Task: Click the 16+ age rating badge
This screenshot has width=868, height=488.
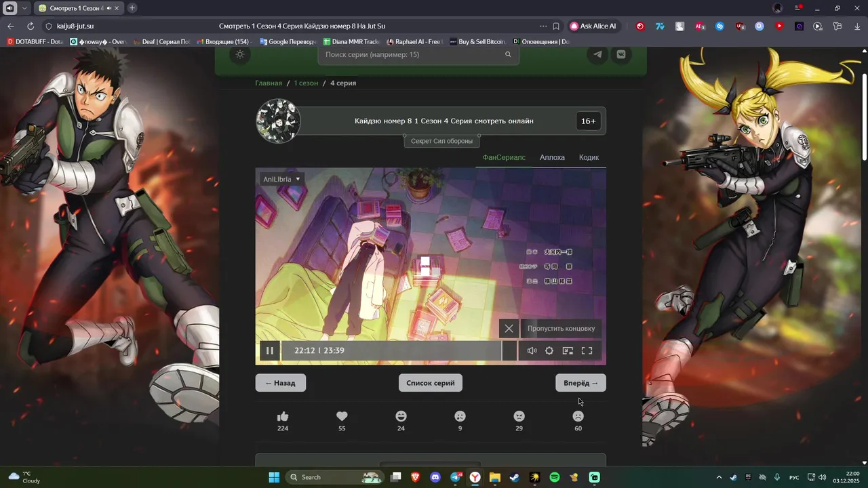Action: click(x=589, y=121)
